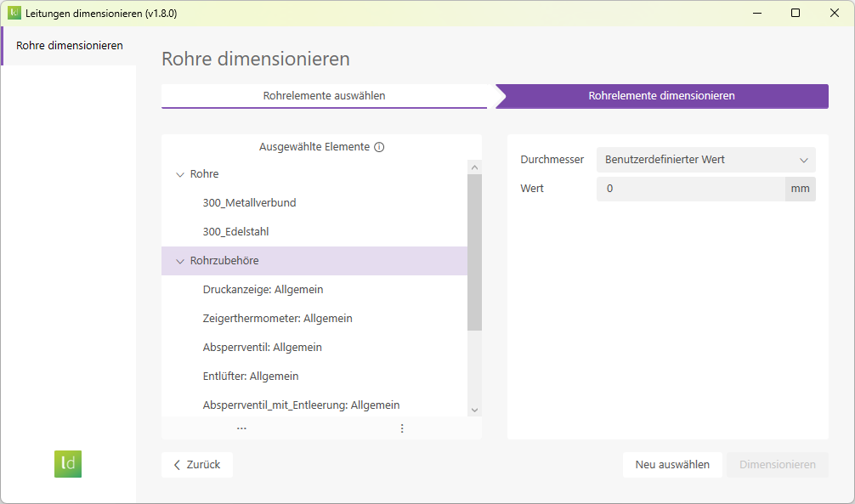
Task: Open the Durchmesser dropdown showing Benutzerdefinierter Wert
Action: pyautogui.click(x=706, y=160)
